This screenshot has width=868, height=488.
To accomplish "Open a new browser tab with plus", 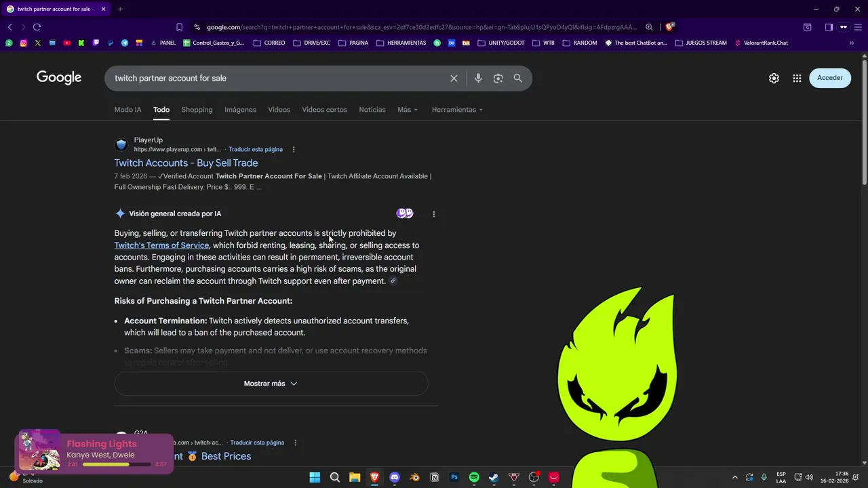I will tap(120, 9).
